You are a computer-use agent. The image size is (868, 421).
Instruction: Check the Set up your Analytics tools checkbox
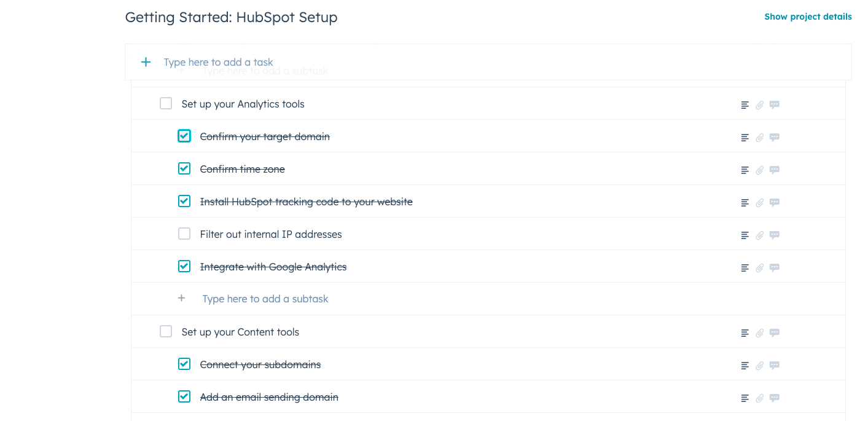point(166,103)
